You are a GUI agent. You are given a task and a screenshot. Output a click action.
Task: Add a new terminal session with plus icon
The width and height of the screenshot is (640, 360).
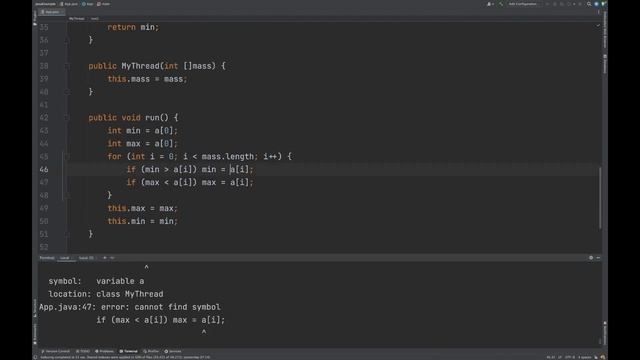click(104, 258)
